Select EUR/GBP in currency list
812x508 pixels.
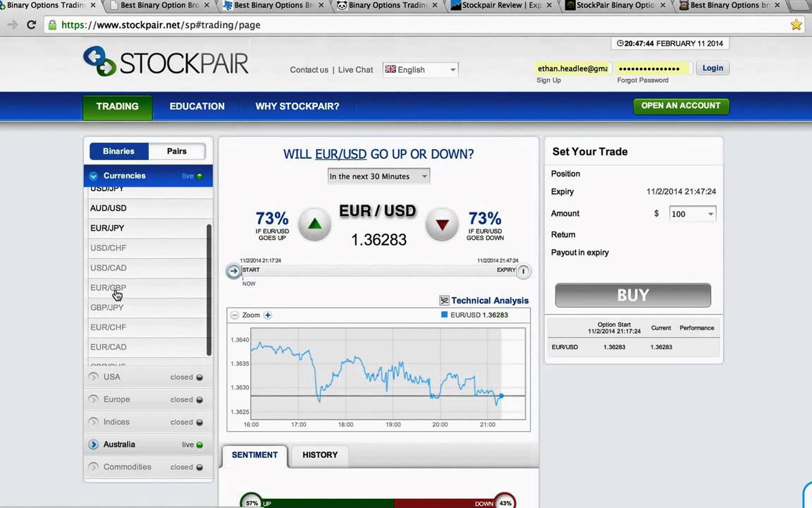[148, 288]
